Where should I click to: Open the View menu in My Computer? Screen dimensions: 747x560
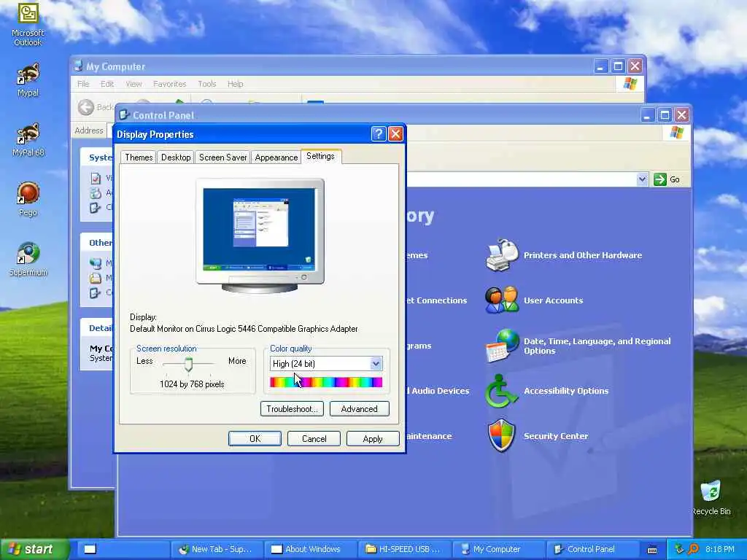tap(134, 84)
